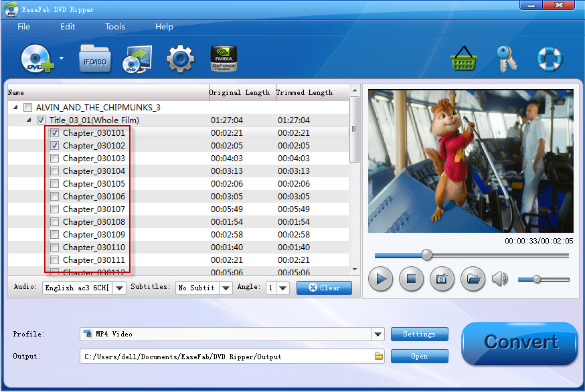Check the Chapter_030110 checkbox
585x392 pixels.
click(54, 247)
